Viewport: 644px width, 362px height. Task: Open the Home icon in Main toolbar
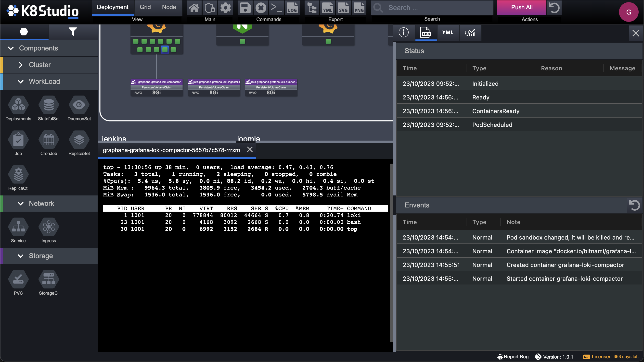194,8
